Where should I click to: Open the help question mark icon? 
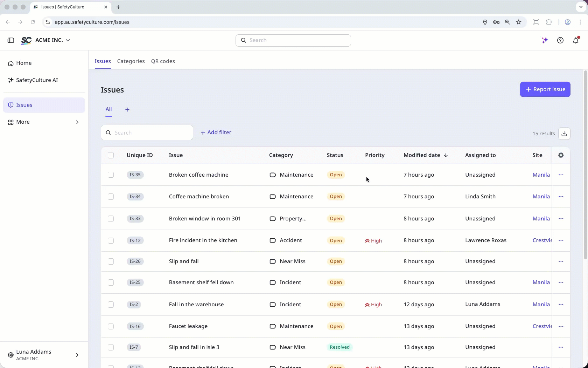pyautogui.click(x=560, y=40)
